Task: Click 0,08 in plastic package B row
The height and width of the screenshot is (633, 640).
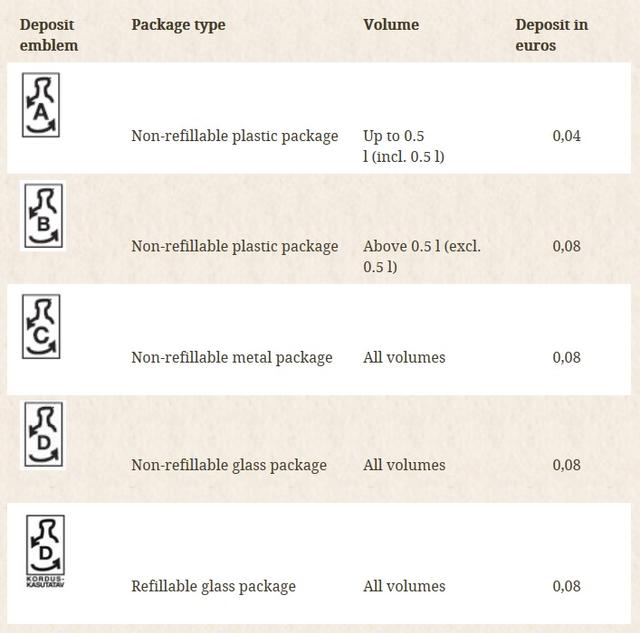Action: pos(566,246)
